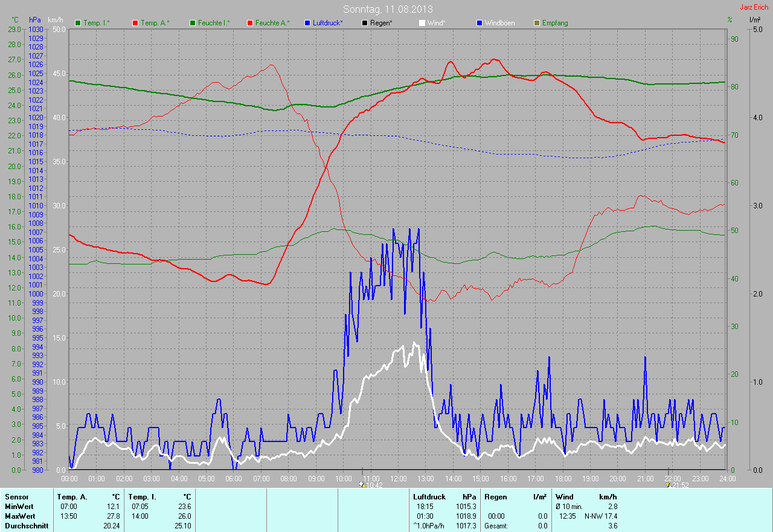Click the green Temp. I. legend swatch
The image size is (773, 532).
point(77,23)
